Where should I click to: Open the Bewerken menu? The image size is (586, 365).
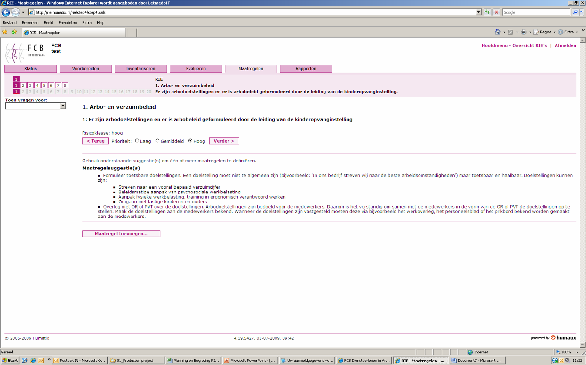30,22
